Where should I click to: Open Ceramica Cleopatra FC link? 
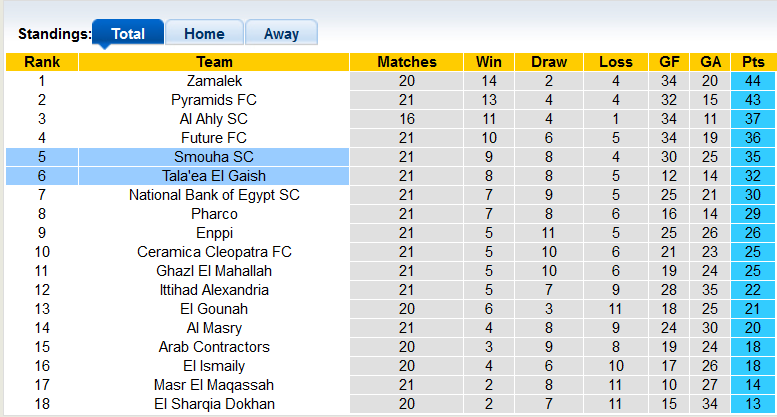click(214, 252)
